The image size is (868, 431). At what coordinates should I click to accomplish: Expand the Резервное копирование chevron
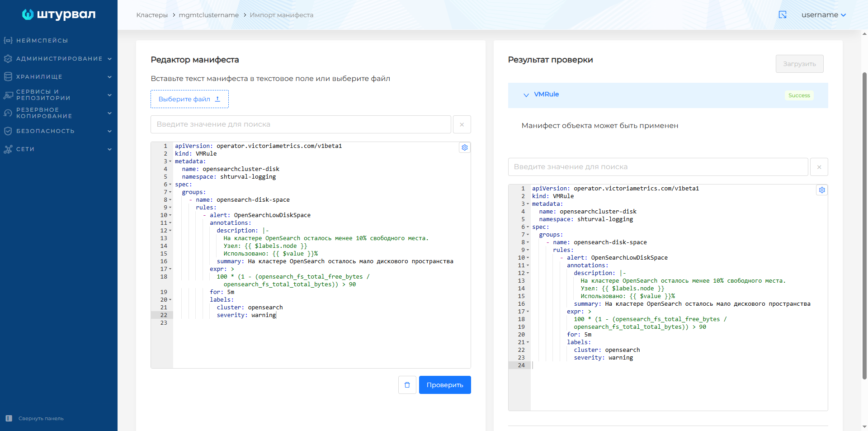pos(109,113)
